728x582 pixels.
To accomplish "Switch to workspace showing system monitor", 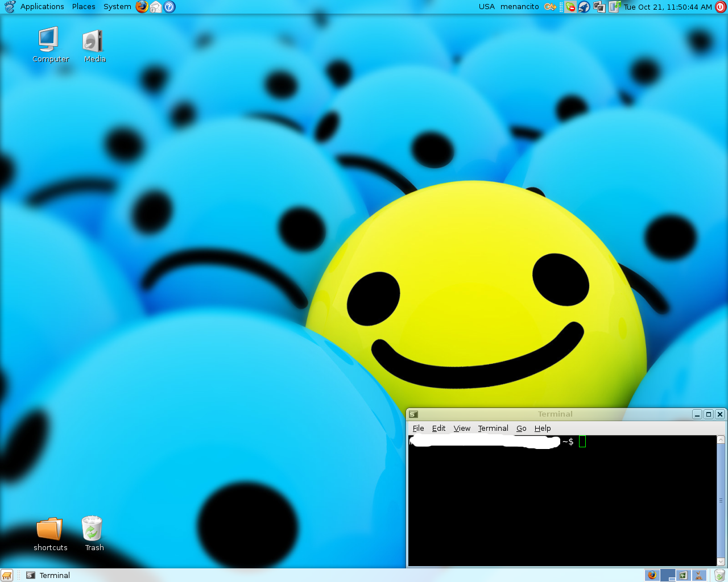I will click(683, 575).
